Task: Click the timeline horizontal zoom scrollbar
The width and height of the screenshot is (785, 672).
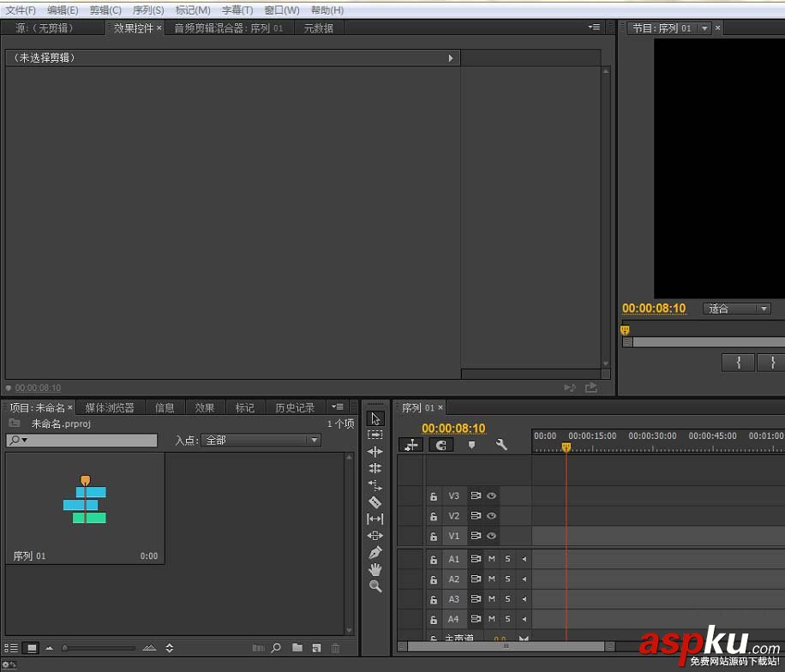Action: (x=506, y=646)
